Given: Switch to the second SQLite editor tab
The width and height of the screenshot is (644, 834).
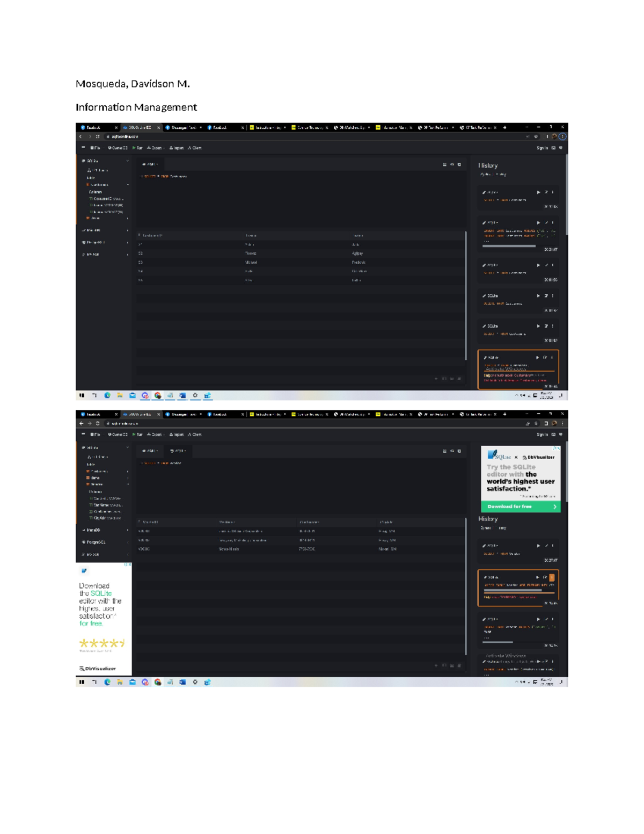Looking at the screenshot, I should 178,451.
